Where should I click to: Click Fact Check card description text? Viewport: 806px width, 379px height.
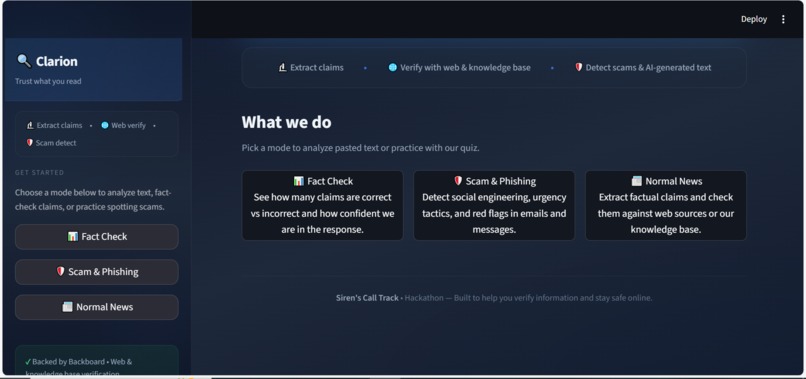tap(323, 213)
